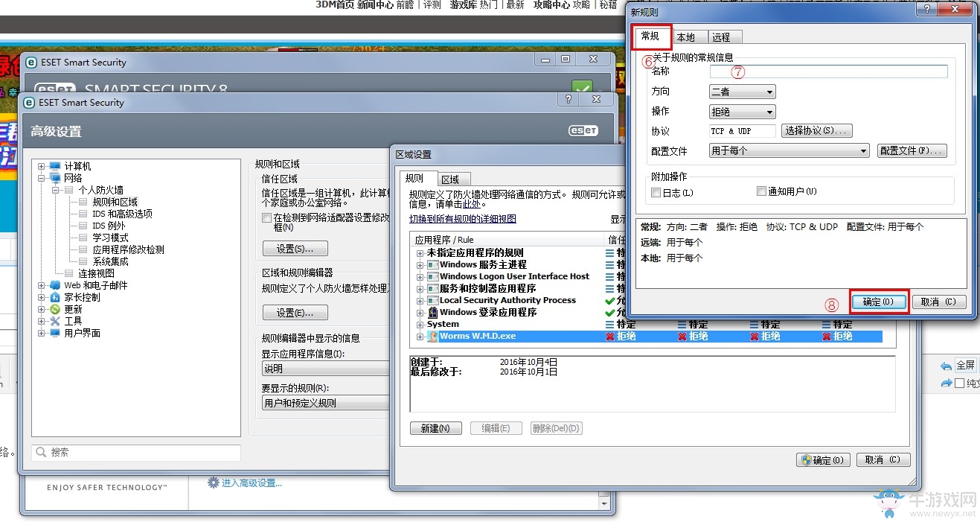Click 设置(S)... button under 信任区域
This screenshot has width=980, height=522.
point(295,249)
